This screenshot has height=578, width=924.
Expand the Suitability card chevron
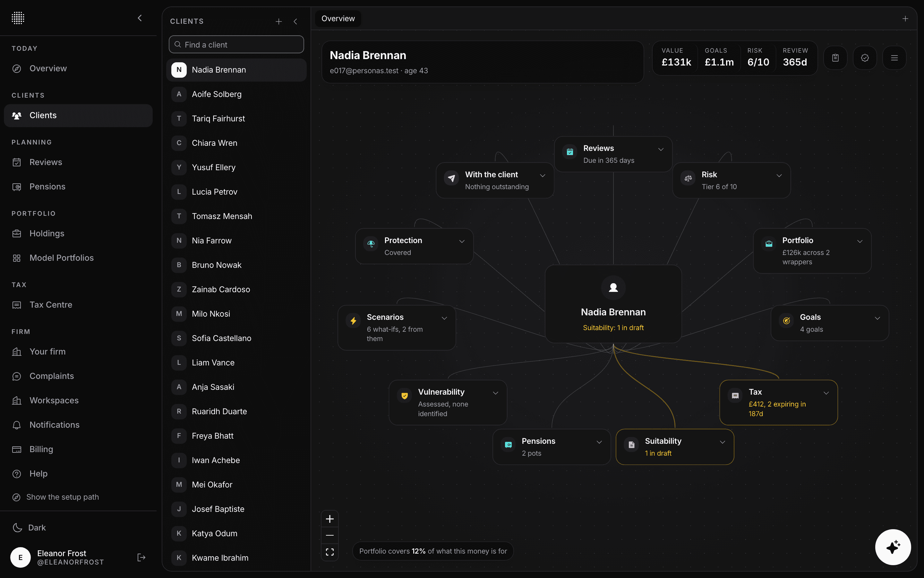click(723, 442)
